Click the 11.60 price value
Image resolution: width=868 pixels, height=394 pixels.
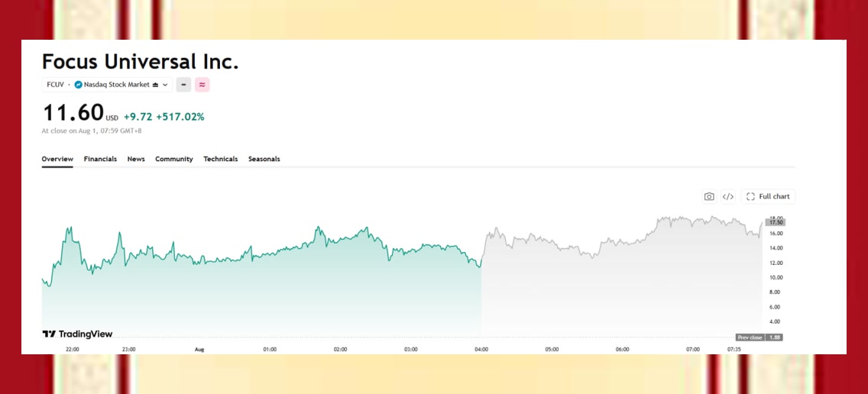point(73,113)
